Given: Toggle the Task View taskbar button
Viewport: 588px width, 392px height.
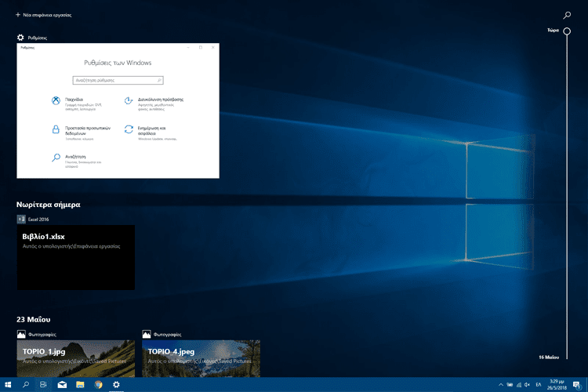Looking at the screenshot, I should [x=43, y=384].
